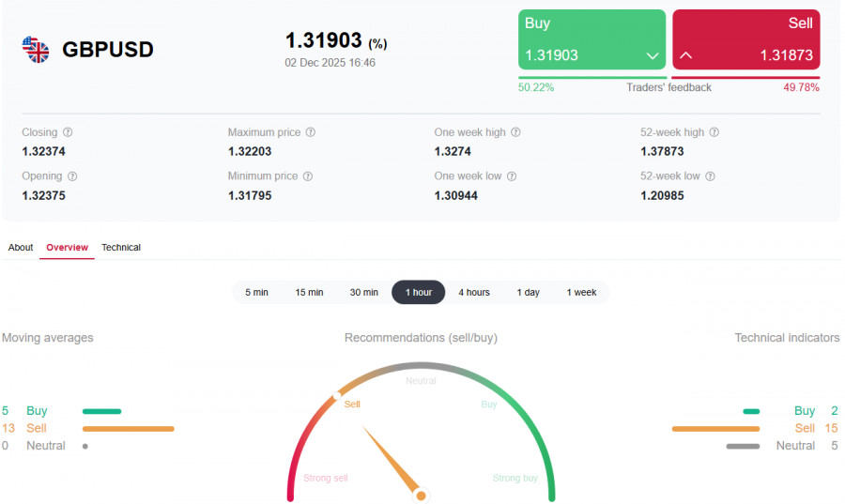Click the Neutral label on gauge
845x504 pixels.
(421, 381)
